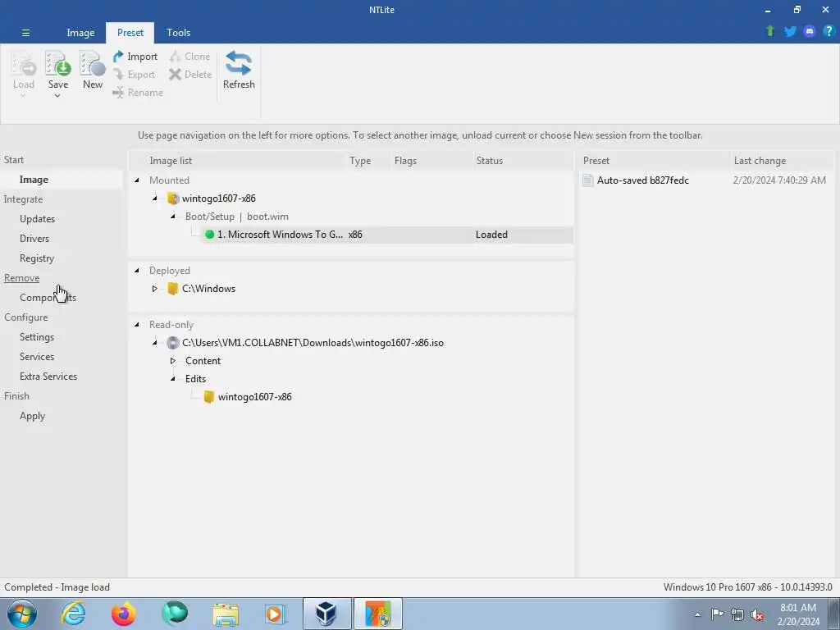
Task: Open the Components page
Action: (x=48, y=298)
